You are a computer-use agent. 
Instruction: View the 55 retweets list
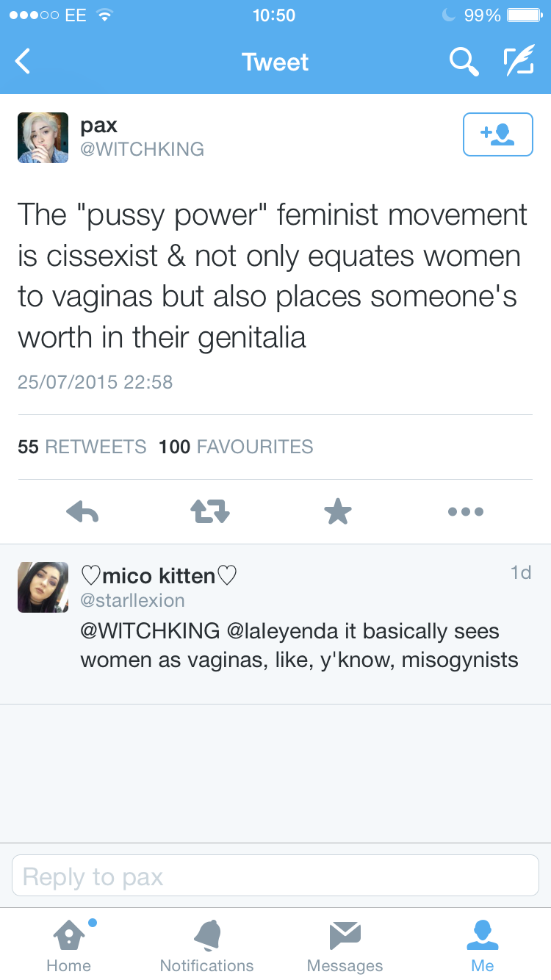(82, 447)
